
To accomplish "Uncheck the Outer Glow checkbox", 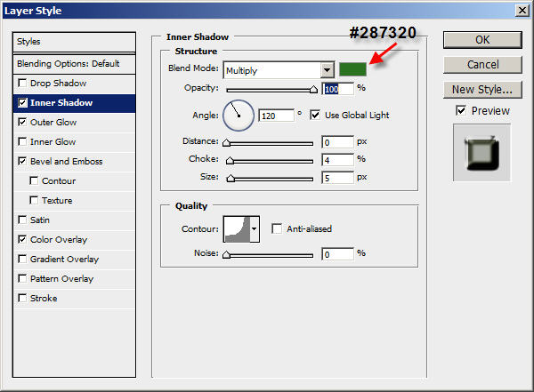I will (22, 122).
